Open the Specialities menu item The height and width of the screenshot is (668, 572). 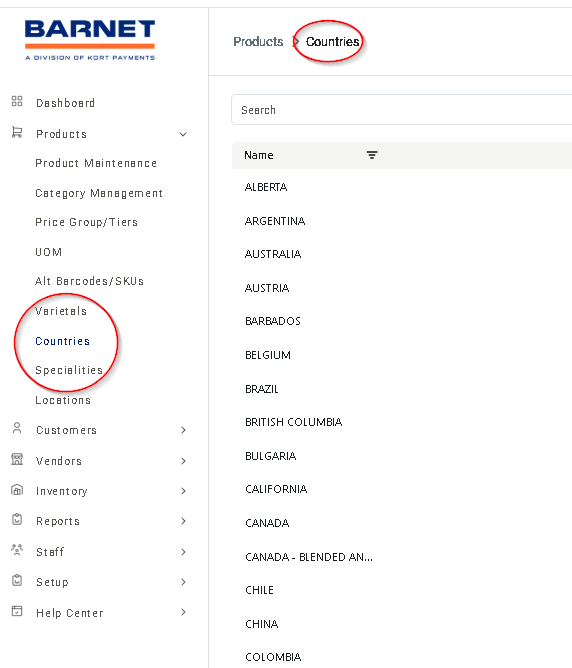[69, 370]
